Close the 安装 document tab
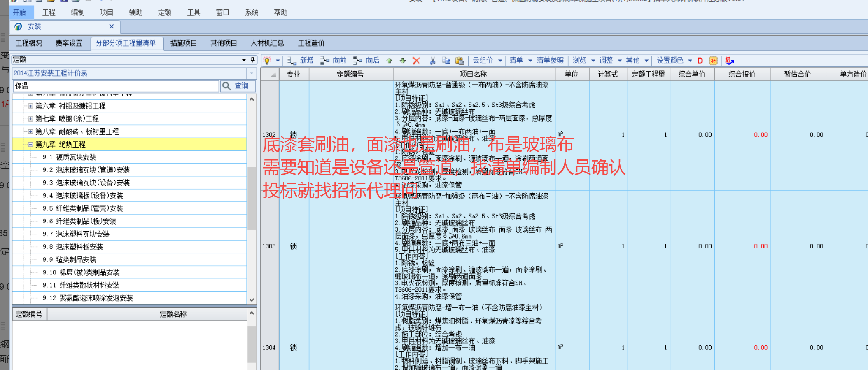 (x=112, y=26)
